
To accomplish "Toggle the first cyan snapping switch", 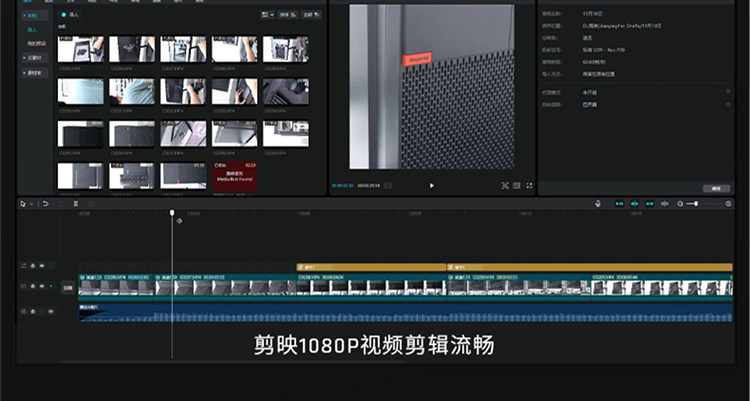I will 619,204.
